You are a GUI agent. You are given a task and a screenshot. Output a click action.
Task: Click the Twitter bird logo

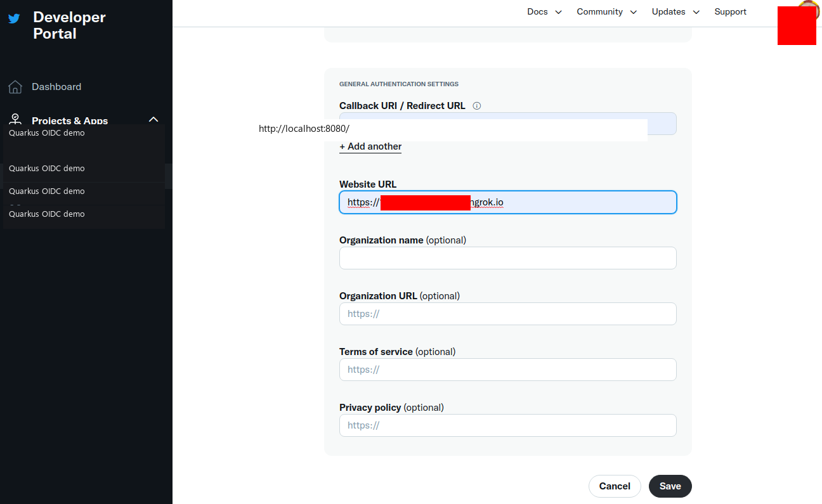tap(14, 18)
